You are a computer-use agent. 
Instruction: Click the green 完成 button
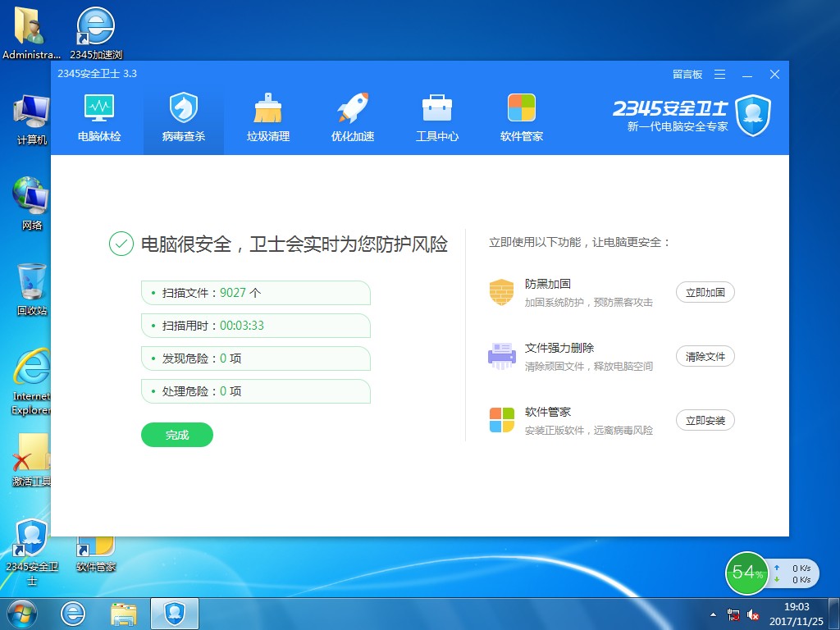(177, 435)
